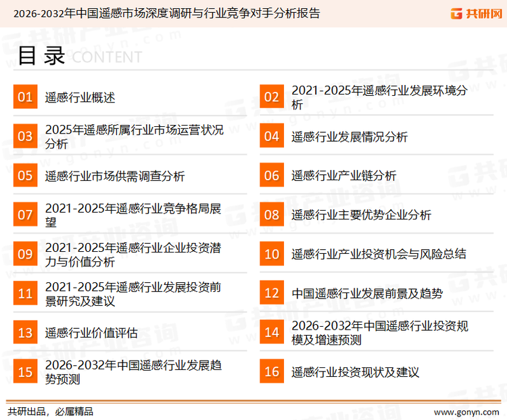Image resolution: width=507 pixels, height=420 pixels.
Task: Open chapter 2026-2032年中国遥感行业投资规模及增速预测
Action: (x=380, y=333)
